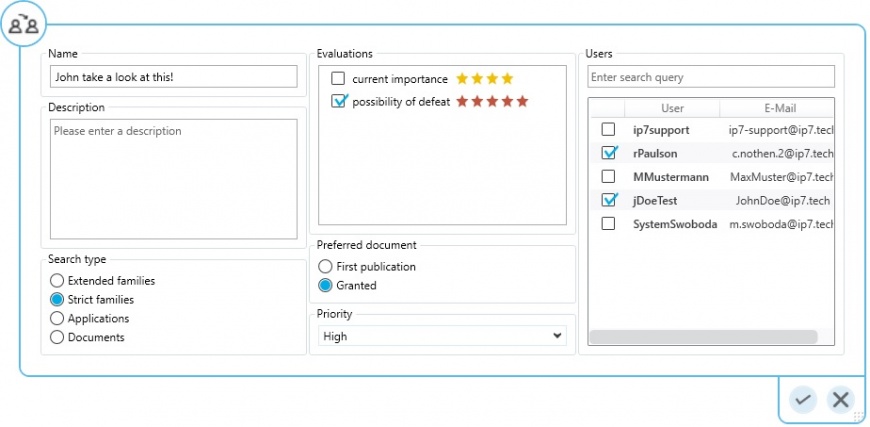Uncheck the possibility of defeat checkbox

(338, 101)
